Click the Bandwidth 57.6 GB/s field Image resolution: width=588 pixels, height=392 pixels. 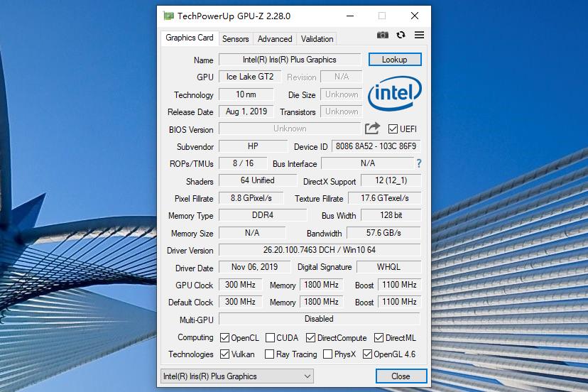[383, 233]
